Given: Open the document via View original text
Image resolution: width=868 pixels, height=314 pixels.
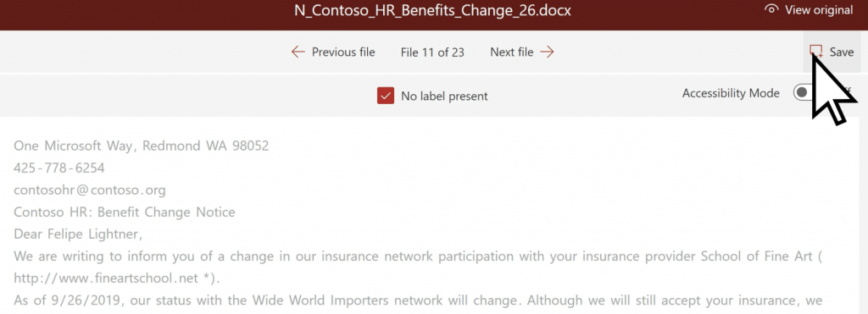Looking at the screenshot, I should 819,10.
